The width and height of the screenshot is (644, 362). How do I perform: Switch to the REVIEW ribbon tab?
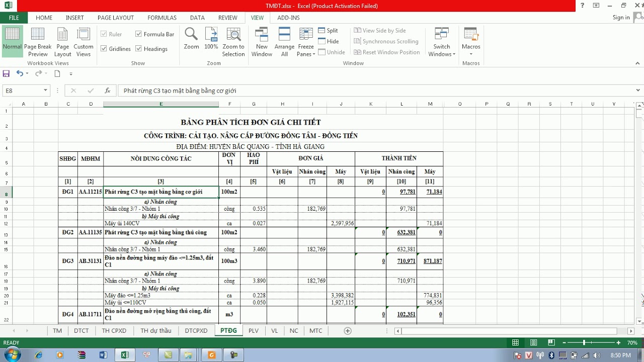[227, 18]
